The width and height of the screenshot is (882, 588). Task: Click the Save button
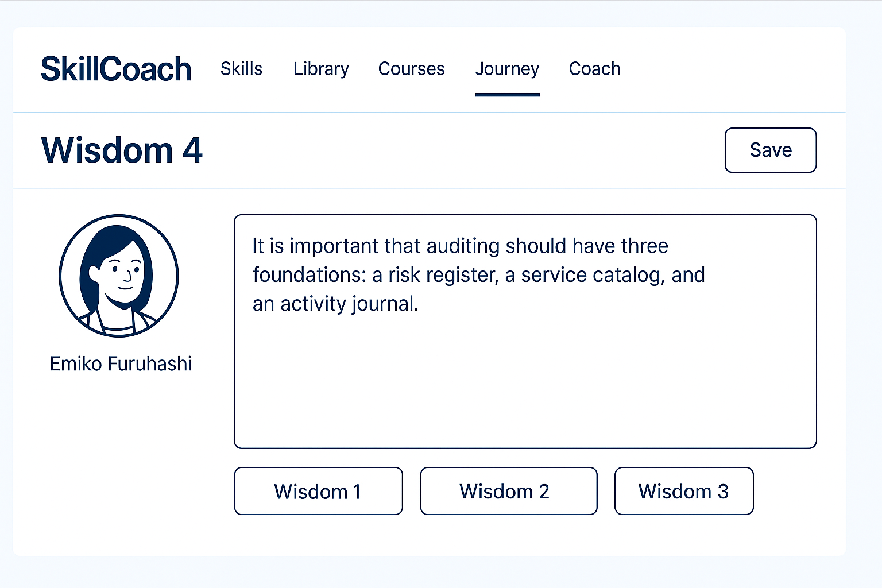click(x=770, y=150)
